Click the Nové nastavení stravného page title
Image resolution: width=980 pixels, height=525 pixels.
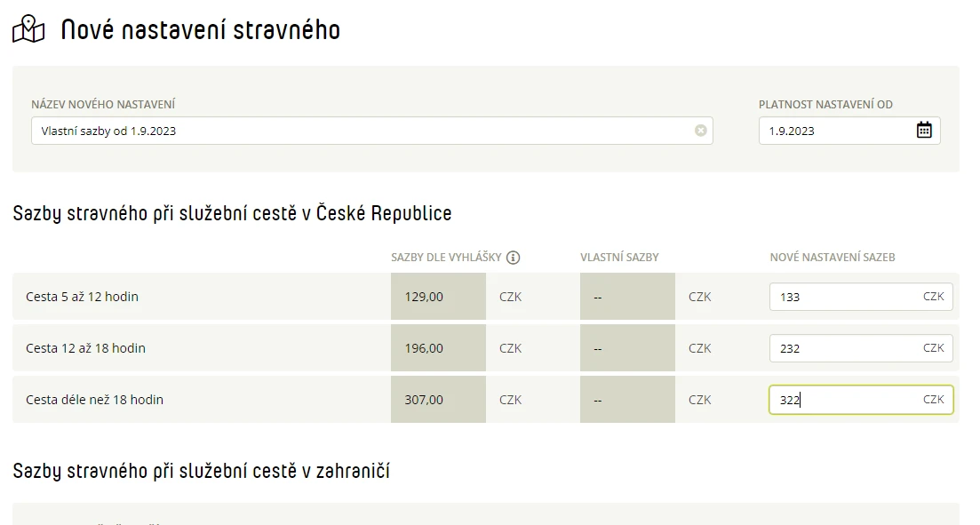(201, 29)
